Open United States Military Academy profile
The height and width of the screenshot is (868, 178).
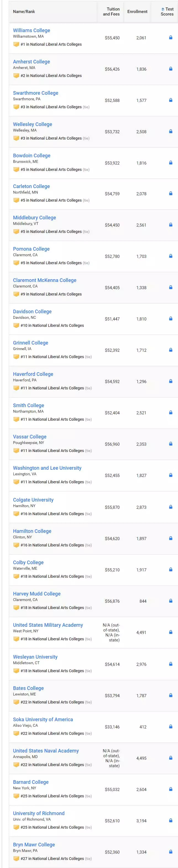(48, 625)
